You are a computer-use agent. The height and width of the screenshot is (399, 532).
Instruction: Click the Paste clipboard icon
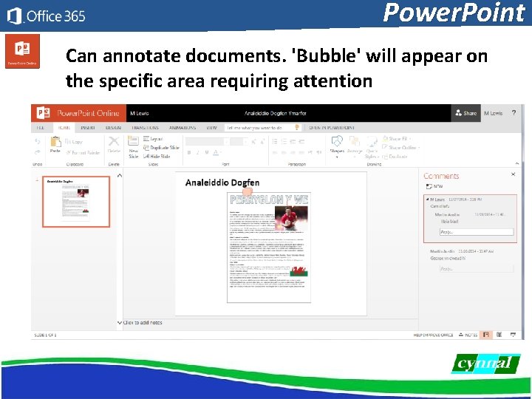pos(55,141)
